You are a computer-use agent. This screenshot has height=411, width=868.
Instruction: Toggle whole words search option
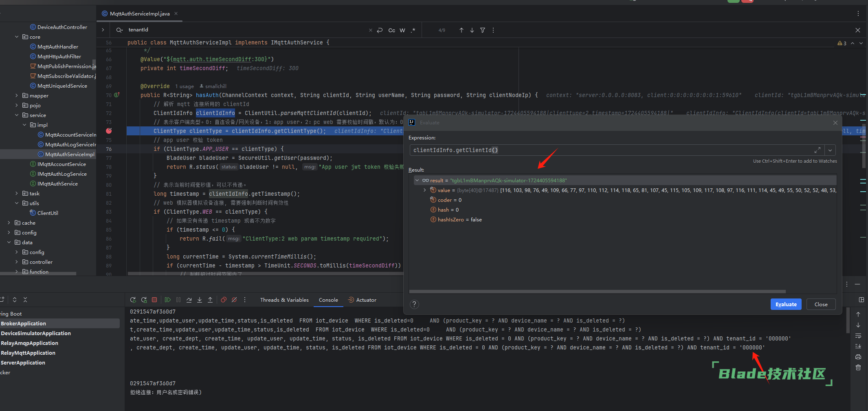(402, 30)
